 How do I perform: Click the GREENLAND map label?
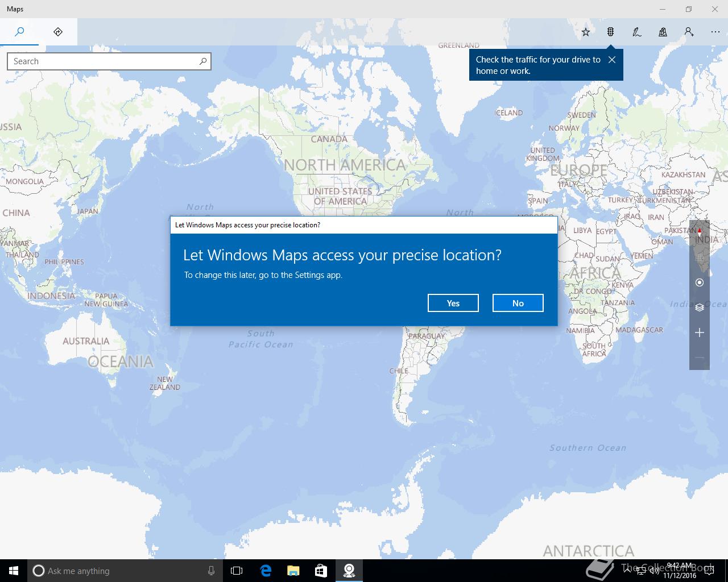[458, 45]
